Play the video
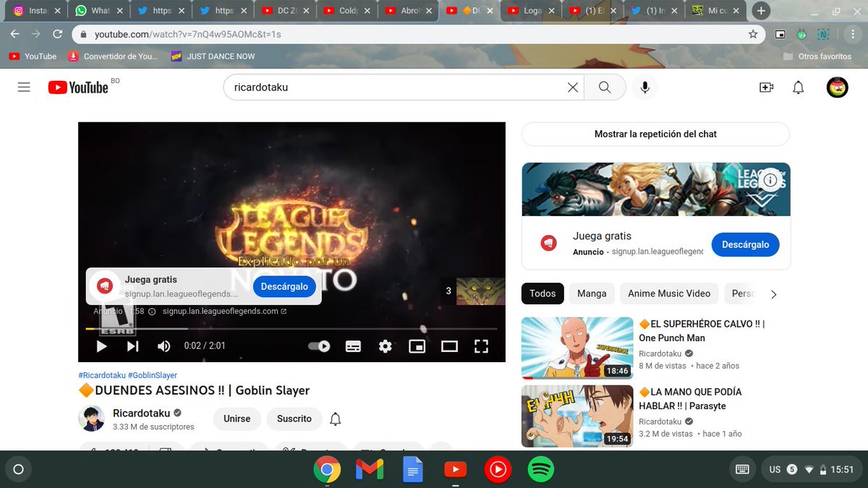This screenshot has width=868, height=488. tap(101, 346)
